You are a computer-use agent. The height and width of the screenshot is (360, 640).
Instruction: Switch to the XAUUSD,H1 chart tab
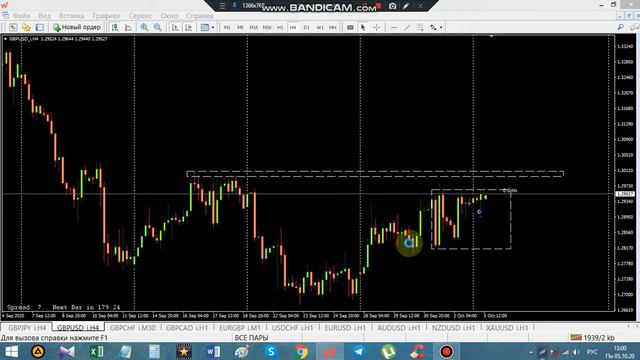tap(507, 327)
